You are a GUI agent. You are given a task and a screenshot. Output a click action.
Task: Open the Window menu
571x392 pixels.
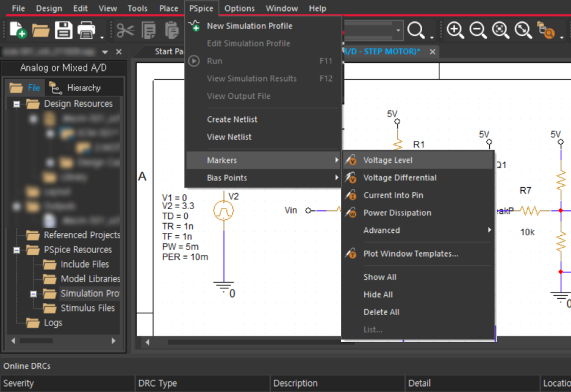pos(281,9)
